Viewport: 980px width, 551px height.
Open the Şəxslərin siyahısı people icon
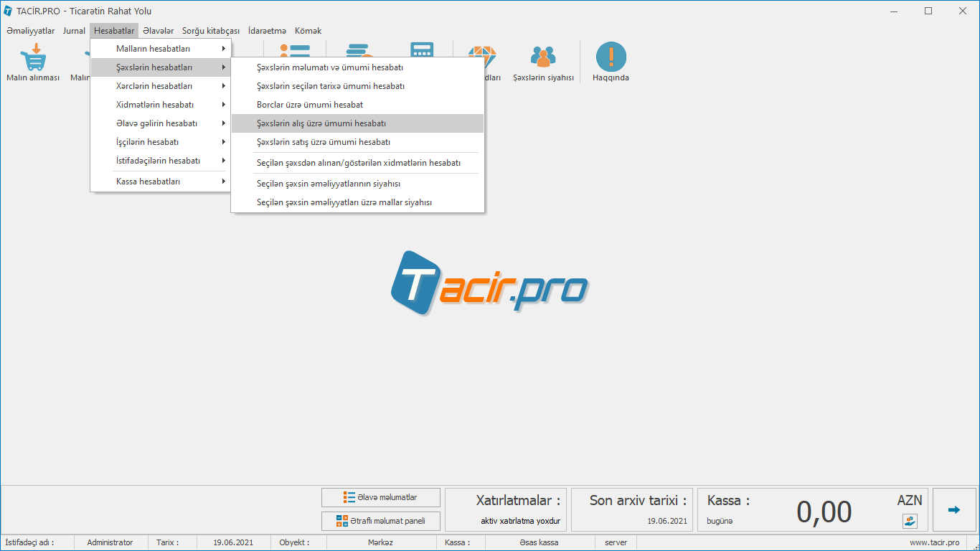543,57
